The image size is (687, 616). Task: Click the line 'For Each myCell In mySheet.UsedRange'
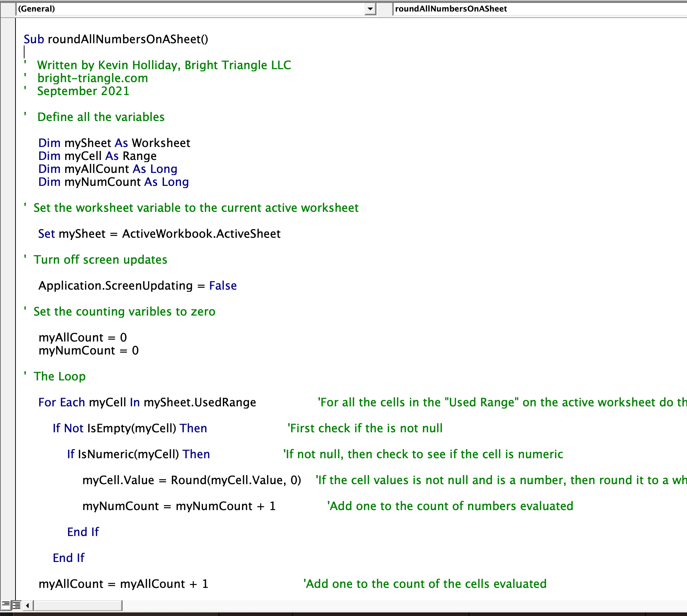(x=147, y=402)
